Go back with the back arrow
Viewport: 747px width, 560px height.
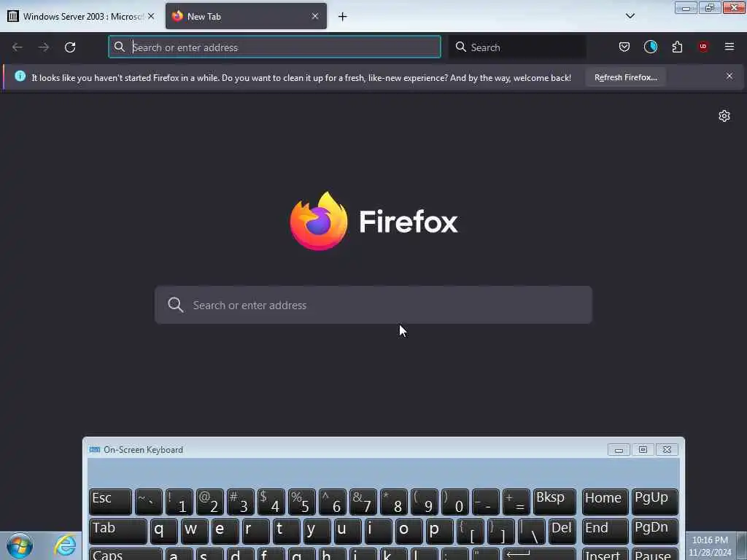click(18, 47)
